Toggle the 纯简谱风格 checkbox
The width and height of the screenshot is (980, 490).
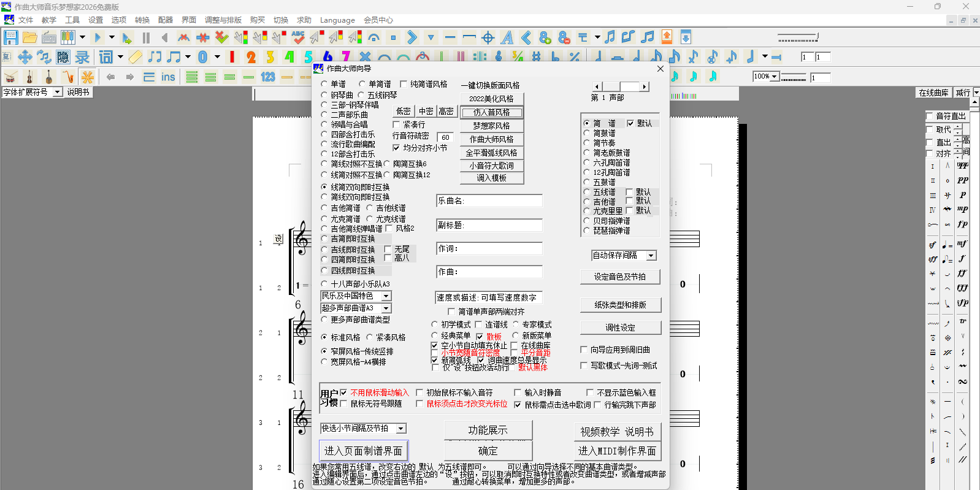tap(404, 84)
